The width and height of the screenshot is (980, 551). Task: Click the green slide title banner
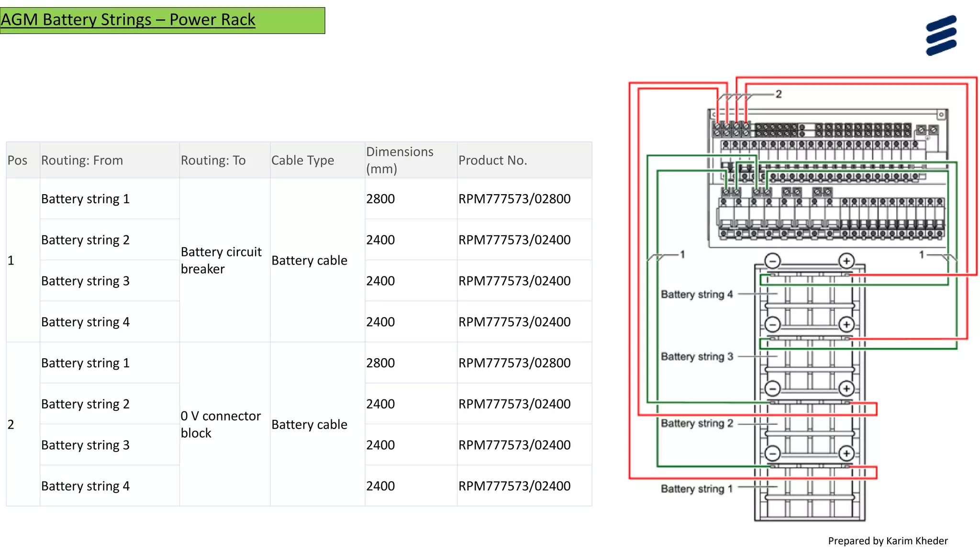click(x=162, y=20)
